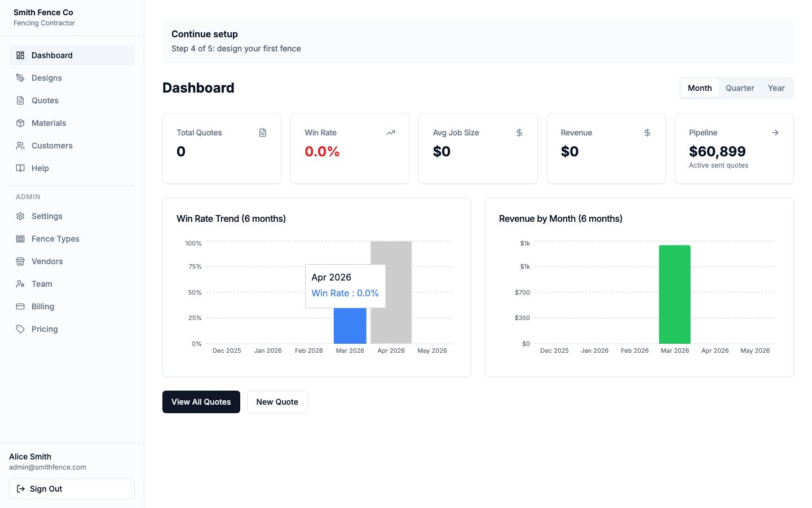Open the Team page

point(72,284)
